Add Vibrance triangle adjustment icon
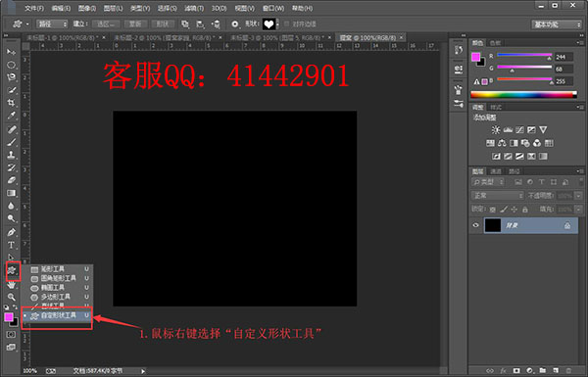The width and height of the screenshot is (588, 377). tap(543, 130)
